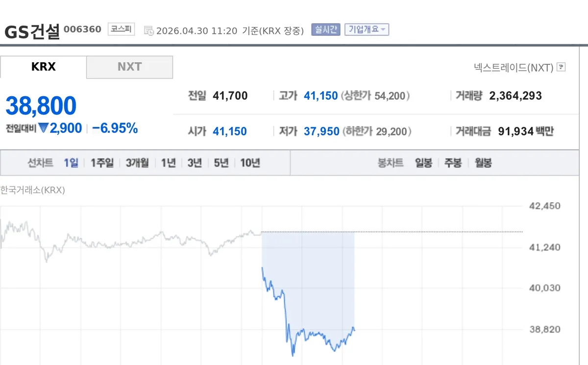Image resolution: width=588 pixels, height=365 pixels.
Task: Select 주봉 weekly candle view
Action: [452, 162]
